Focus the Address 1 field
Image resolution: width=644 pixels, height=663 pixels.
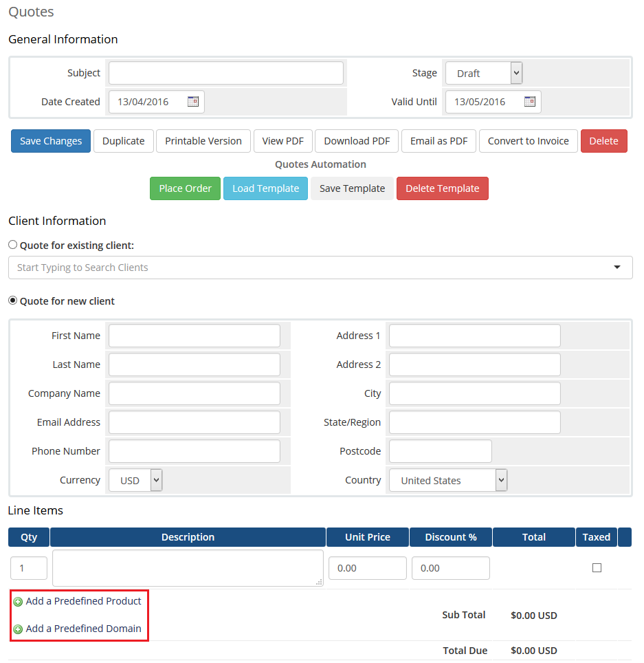474,336
